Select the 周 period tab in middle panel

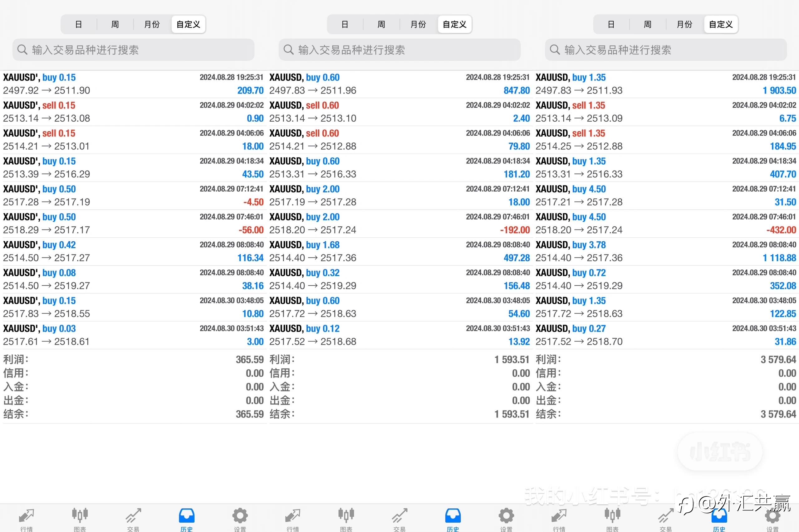(x=381, y=24)
